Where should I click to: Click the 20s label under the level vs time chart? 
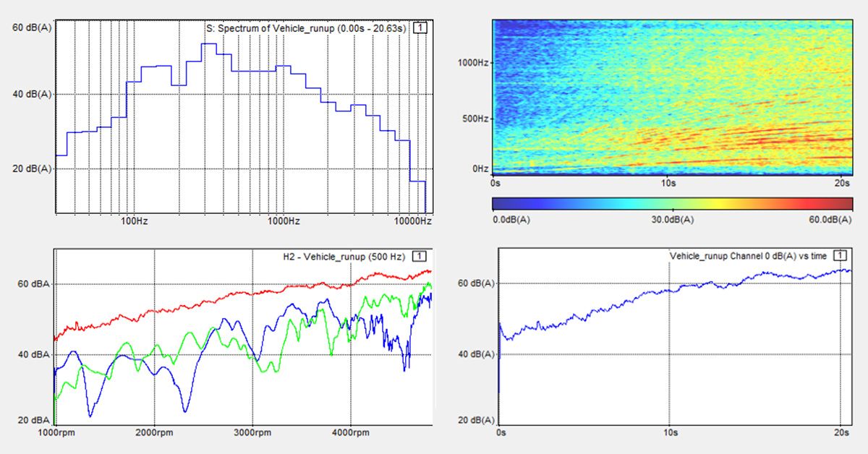click(x=841, y=432)
